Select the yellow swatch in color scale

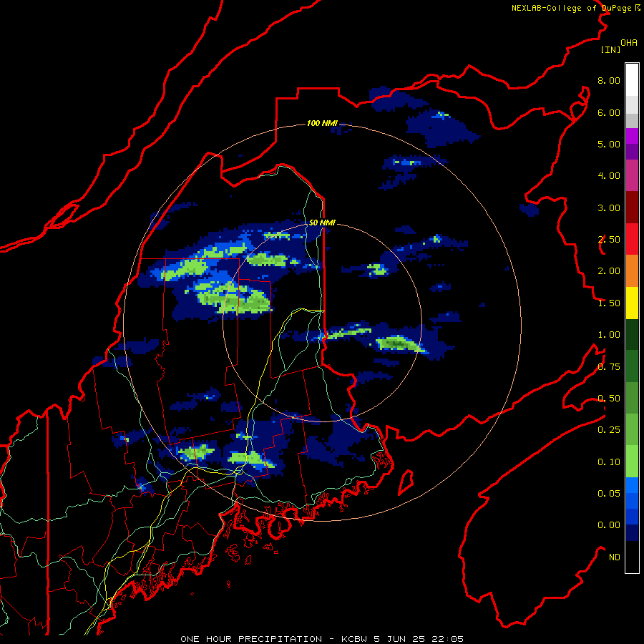[x=632, y=303]
